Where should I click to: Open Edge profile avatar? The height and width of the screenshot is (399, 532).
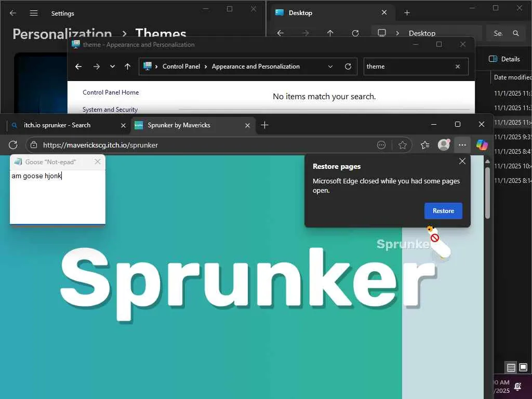click(444, 145)
